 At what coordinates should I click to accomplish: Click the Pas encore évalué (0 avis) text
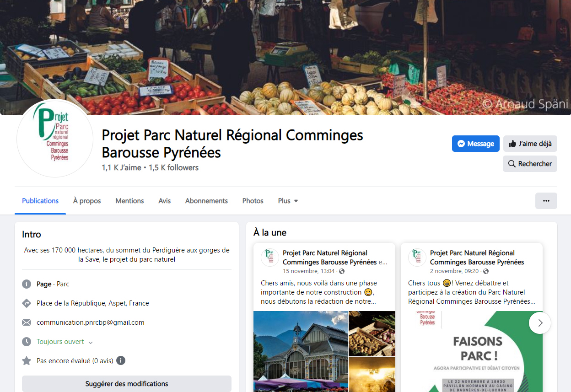pos(75,361)
